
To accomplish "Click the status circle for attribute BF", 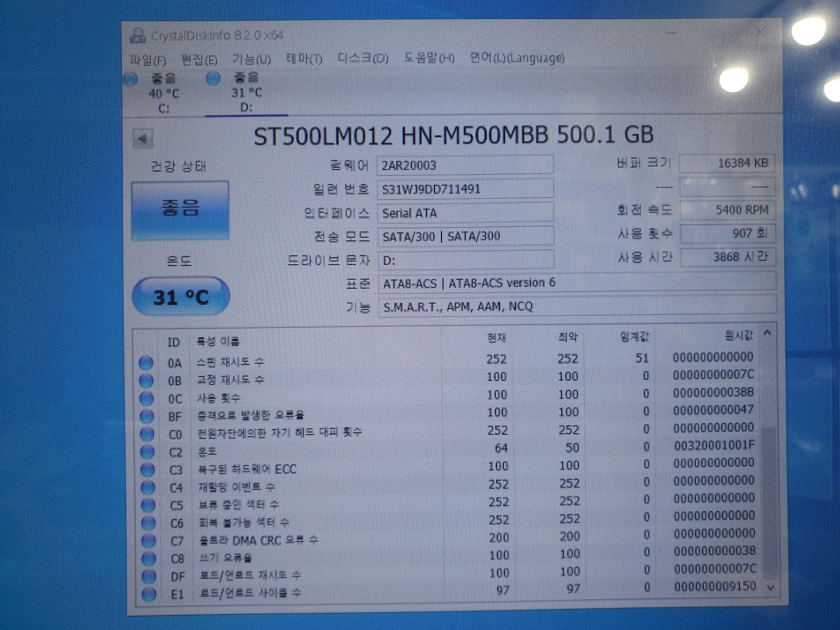I will [x=147, y=417].
